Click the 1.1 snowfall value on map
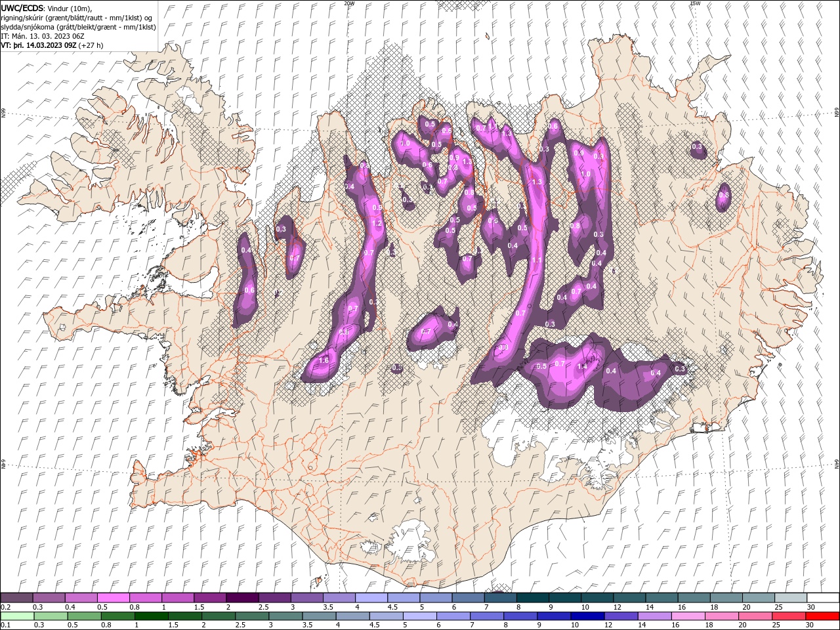Image resolution: width=840 pixels, height=630 pixels. (x=537, y=261)
